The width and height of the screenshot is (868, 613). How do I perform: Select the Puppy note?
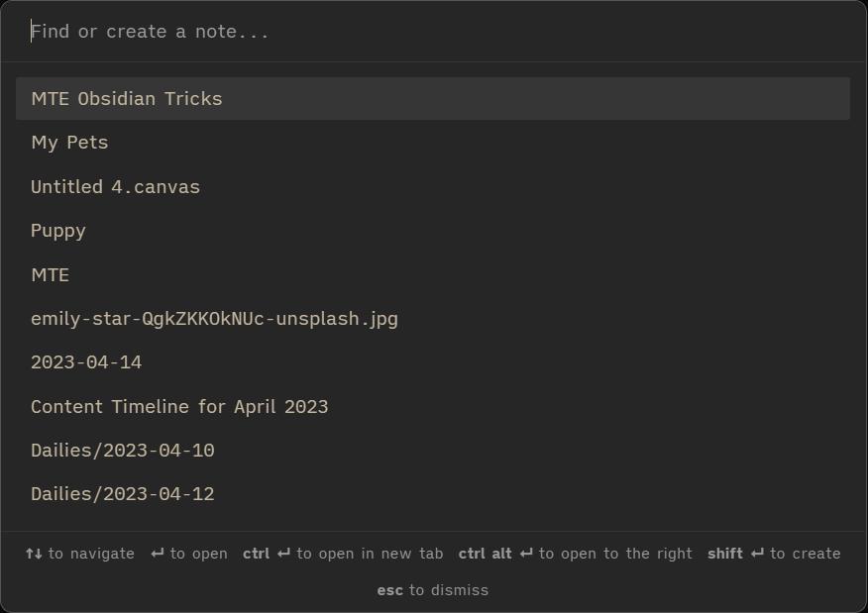pos(57,230)
